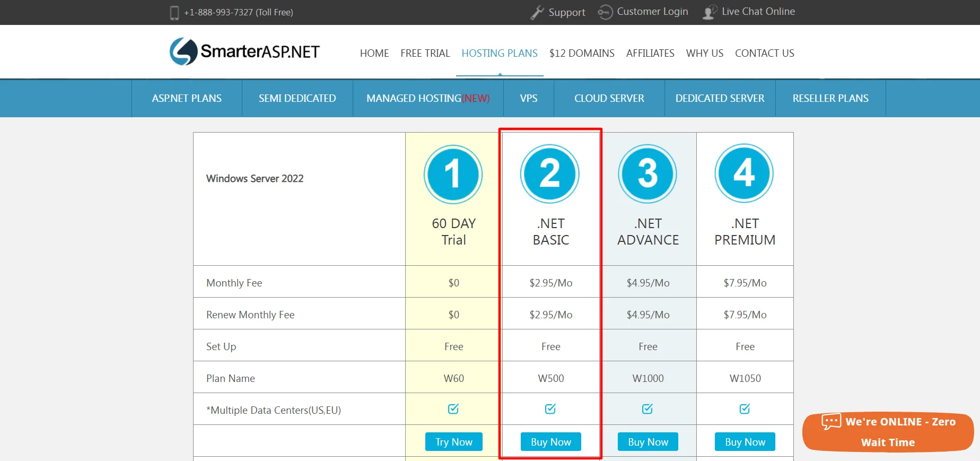Switch to VPS tab
The width and height of the screenshot is (980, 461).
click(x=529, y=98)
